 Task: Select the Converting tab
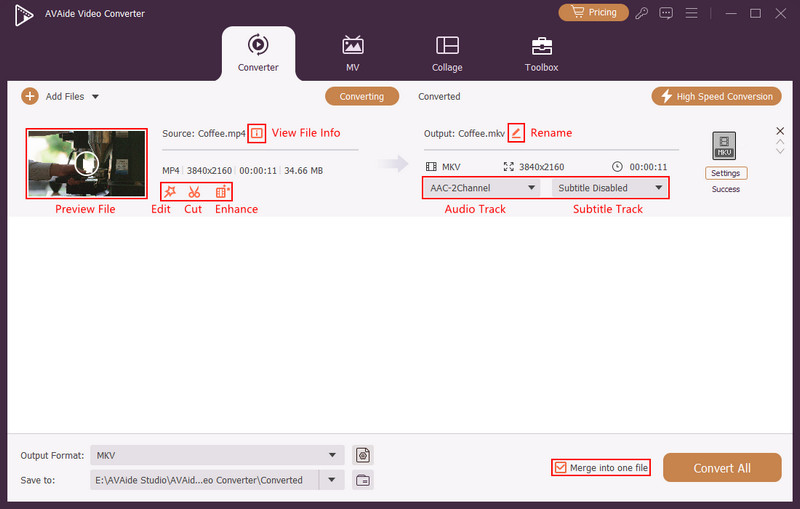[362, 96]
